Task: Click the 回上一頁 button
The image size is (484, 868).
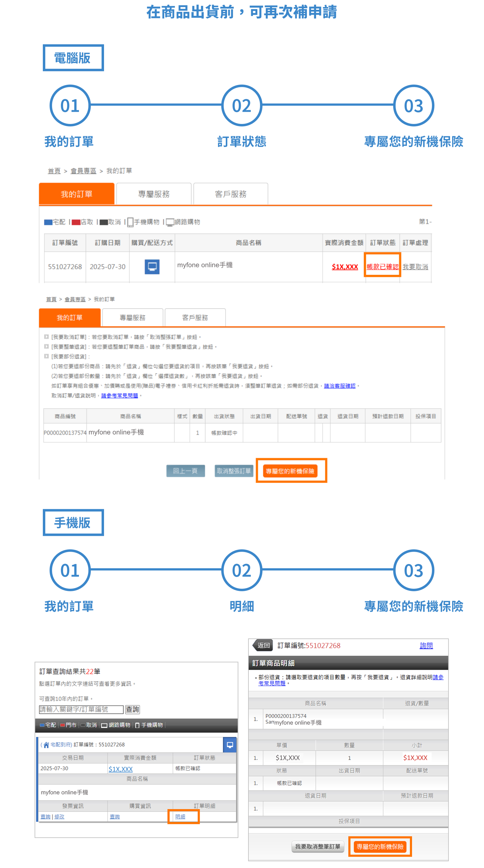Action: pos(186,471)
